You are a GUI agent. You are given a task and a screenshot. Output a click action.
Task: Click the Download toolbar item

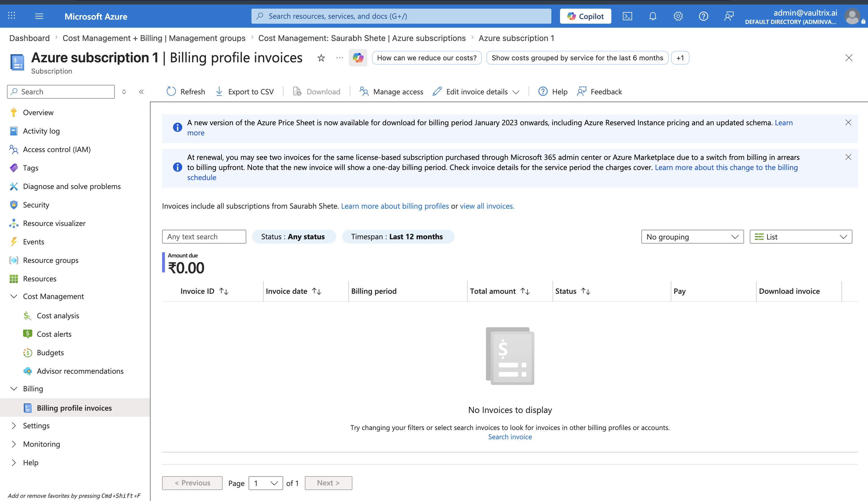(x=316, y=91)
